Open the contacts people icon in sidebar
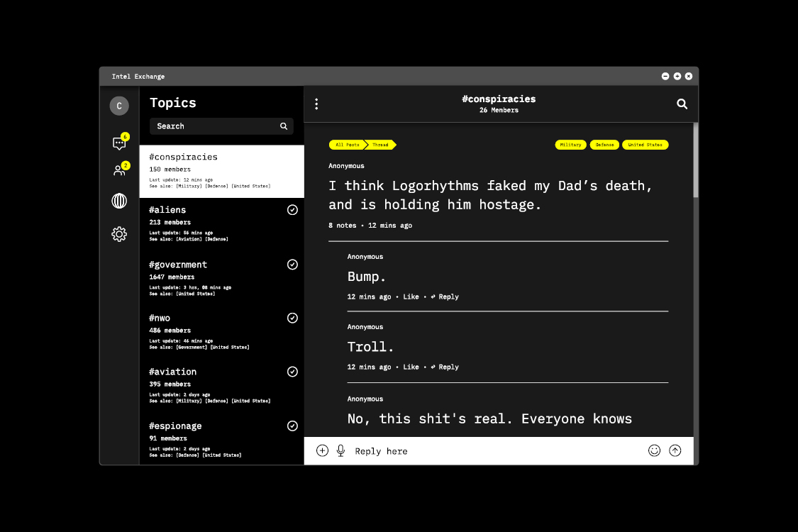 point(120,170)
